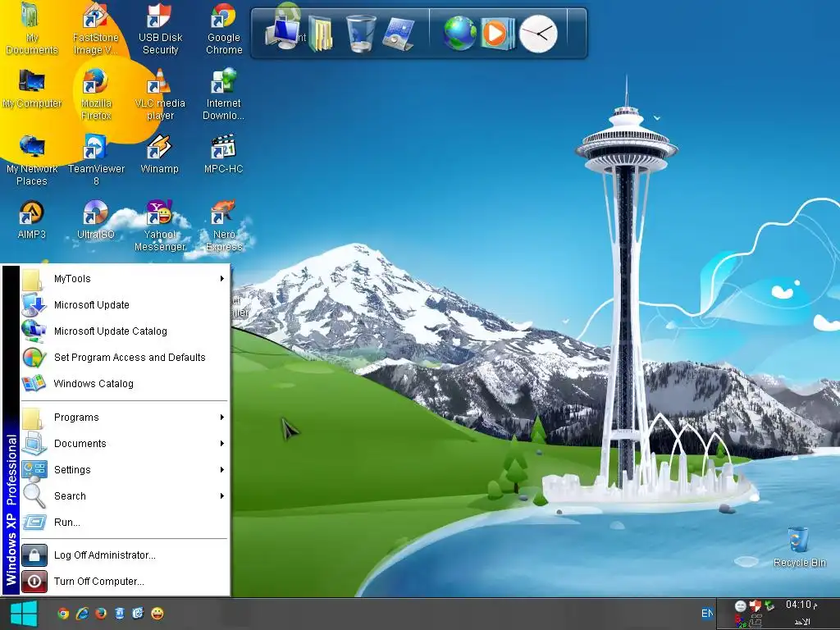Launch Mozilla Firefox desktop shortcut
Viewport: 840px width, 630px height.
pos(96,95)
